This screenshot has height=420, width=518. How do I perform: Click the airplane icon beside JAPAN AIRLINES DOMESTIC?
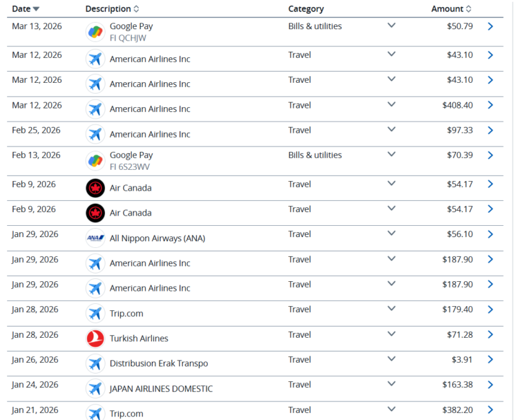pos(95,389)
